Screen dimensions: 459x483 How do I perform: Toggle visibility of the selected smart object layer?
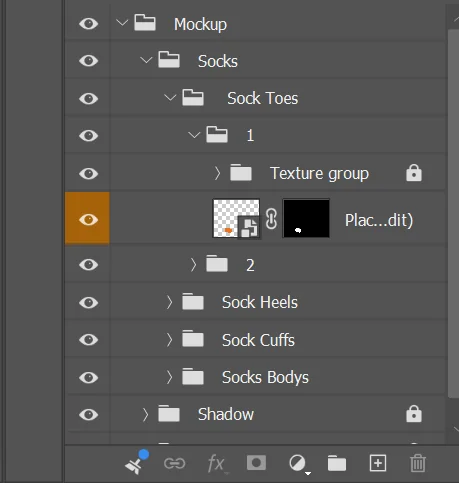tap(88, 219)
